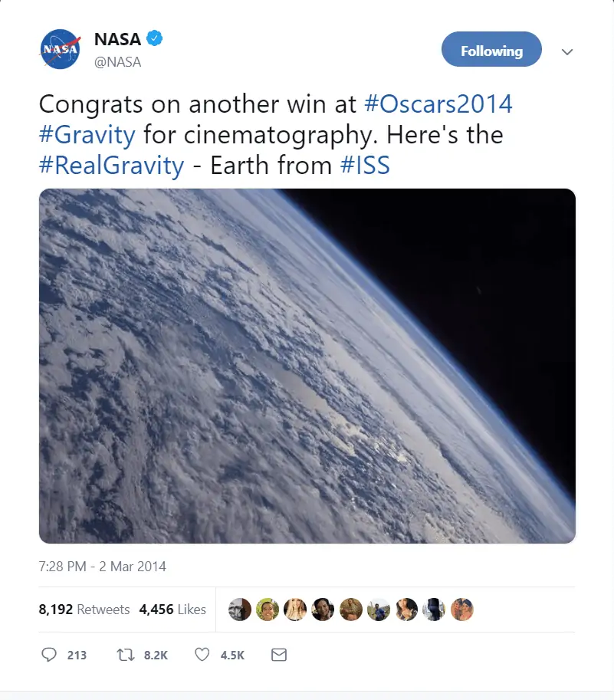Like the tweet using the heart icon

click(x=201, y=655)
